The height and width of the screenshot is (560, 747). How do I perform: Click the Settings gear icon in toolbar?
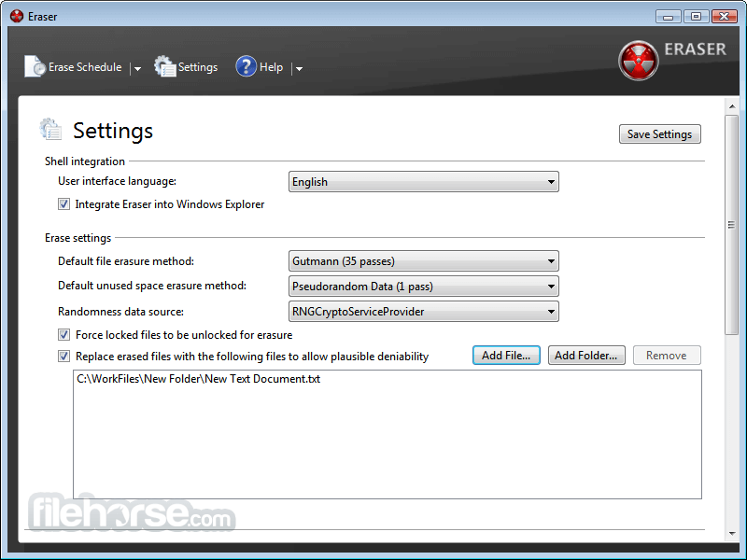(165, 66)
